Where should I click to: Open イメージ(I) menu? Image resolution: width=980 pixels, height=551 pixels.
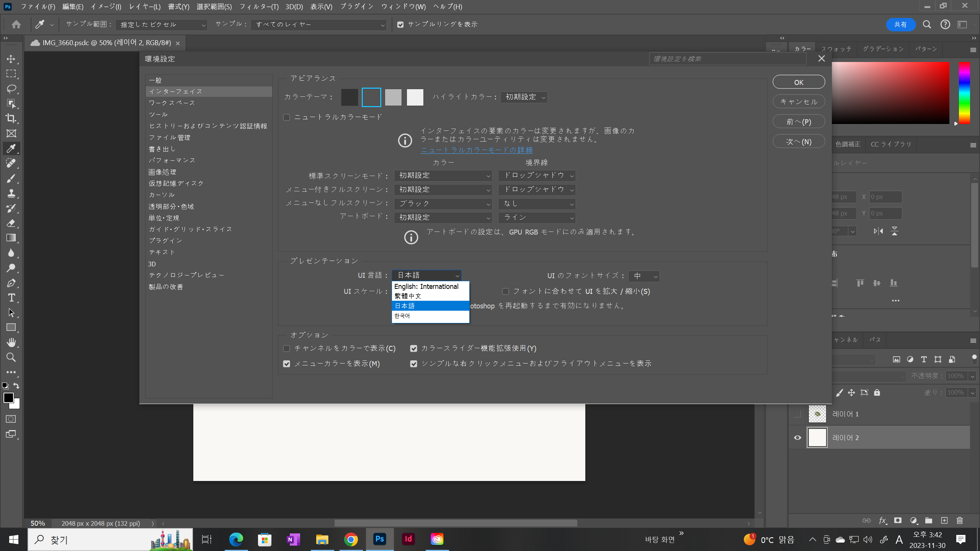(x=106, y=7)
